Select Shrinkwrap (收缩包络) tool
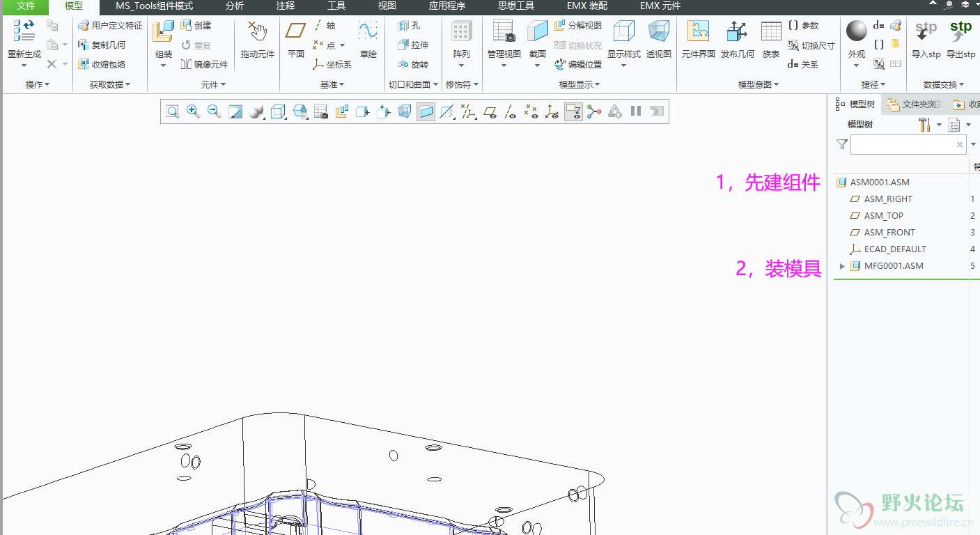This screenshot has height=535, width=980. pos(102,64)
